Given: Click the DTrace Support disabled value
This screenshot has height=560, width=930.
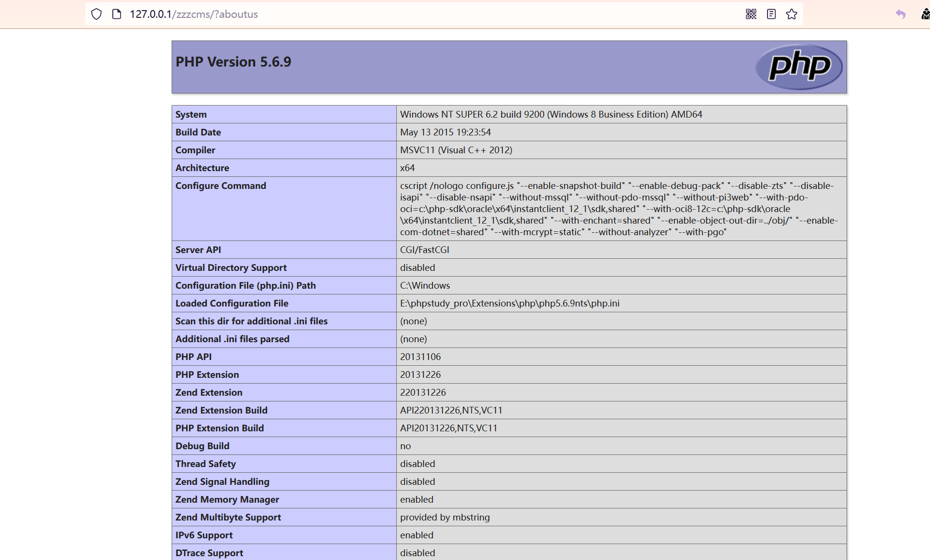Looking at the screenshot, I should [418, 553].
